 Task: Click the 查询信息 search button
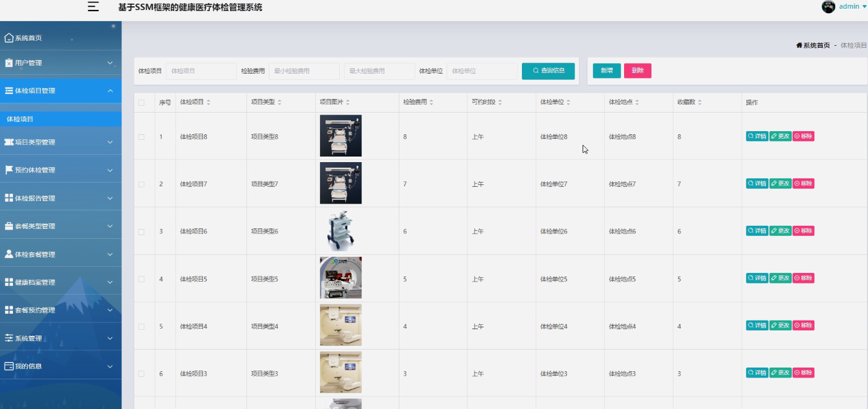pos(547,71)
